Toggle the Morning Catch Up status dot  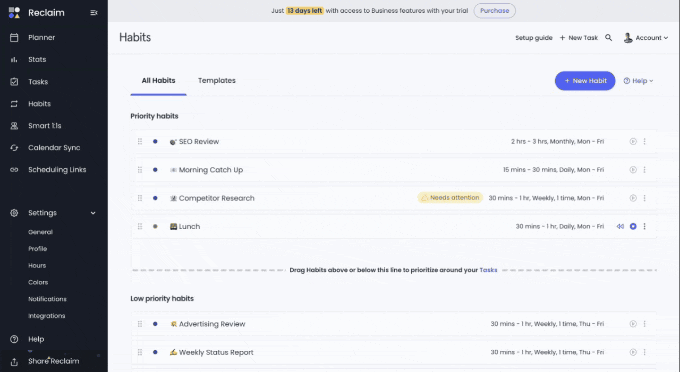(155, 170)
